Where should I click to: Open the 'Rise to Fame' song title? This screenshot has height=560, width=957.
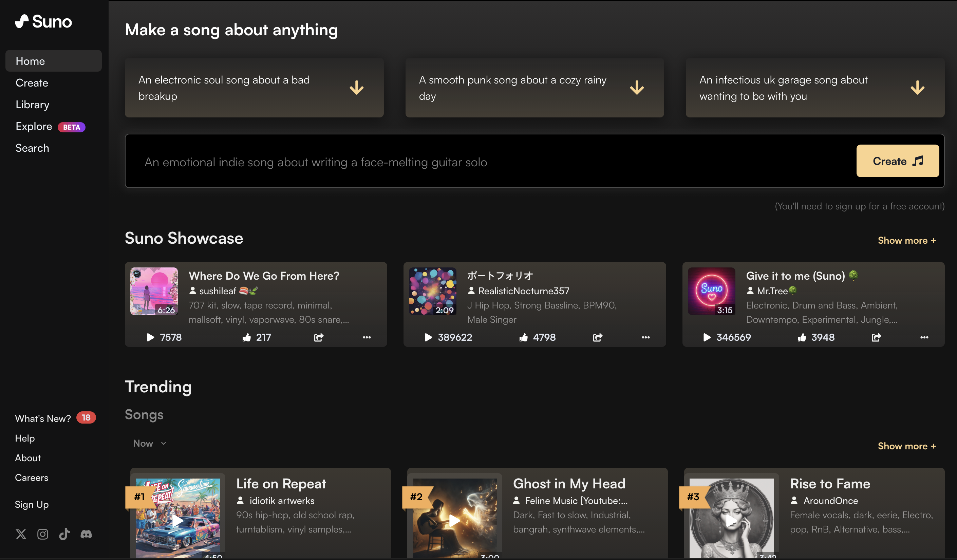pos(830,484)
